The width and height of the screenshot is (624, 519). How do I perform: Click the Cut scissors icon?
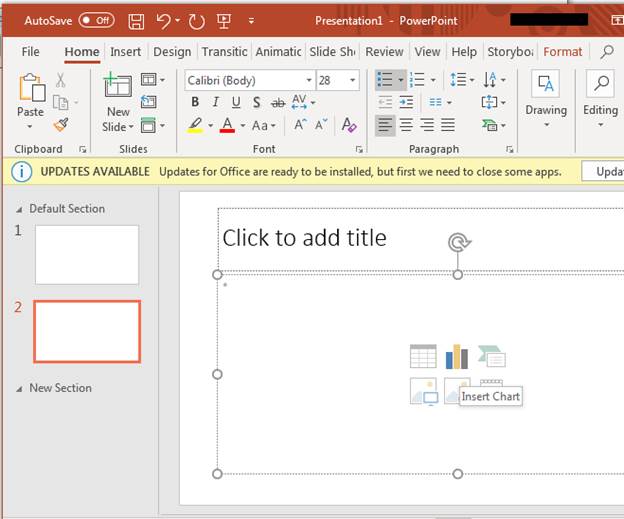click(x=60, y=80)
